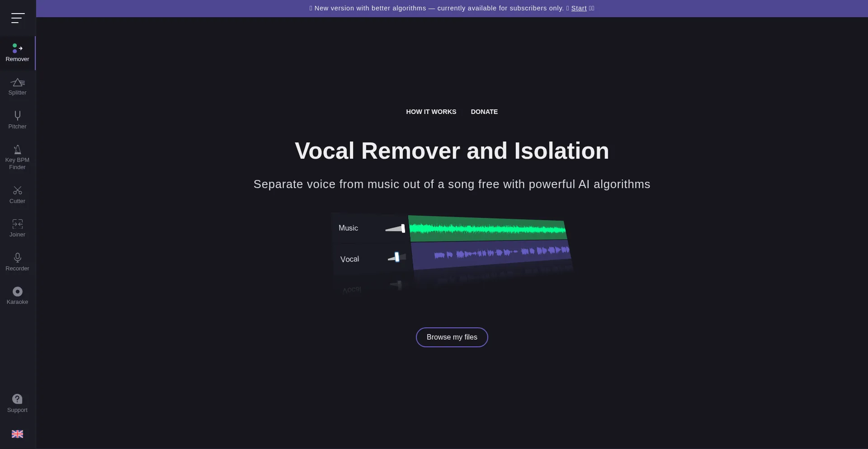Click the Vocal volume slider in illustration

click(x=396, y=257)
